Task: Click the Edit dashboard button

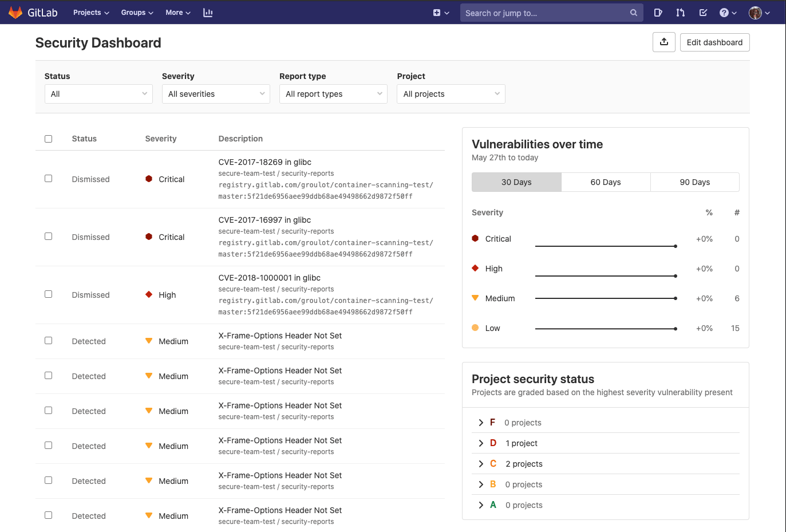Action: (x=714, y=42)
